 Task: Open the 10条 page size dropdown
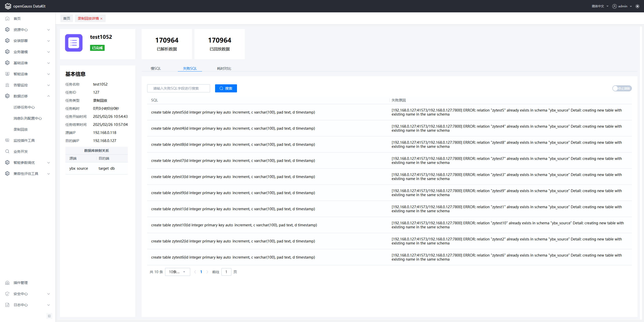177,272
